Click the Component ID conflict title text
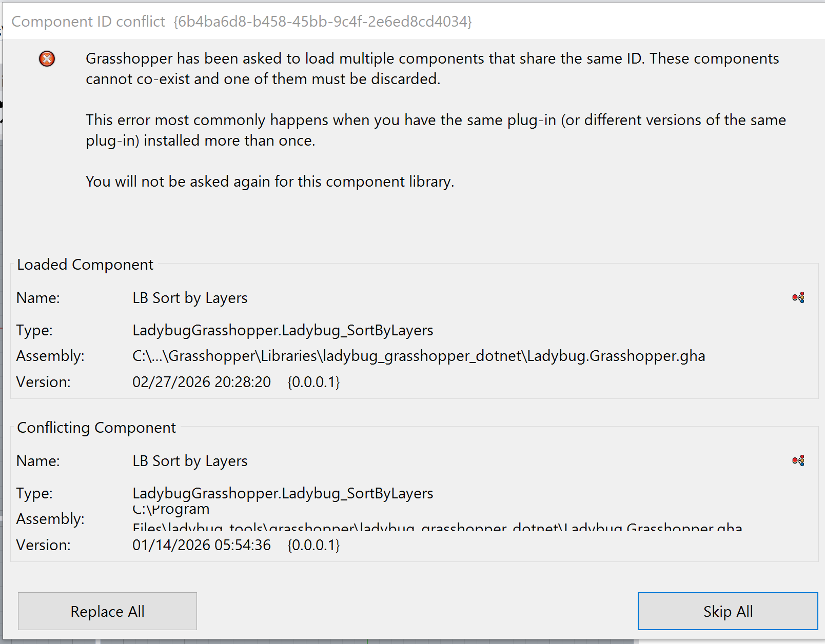The image size is (825, 644). tap(88, 22)
